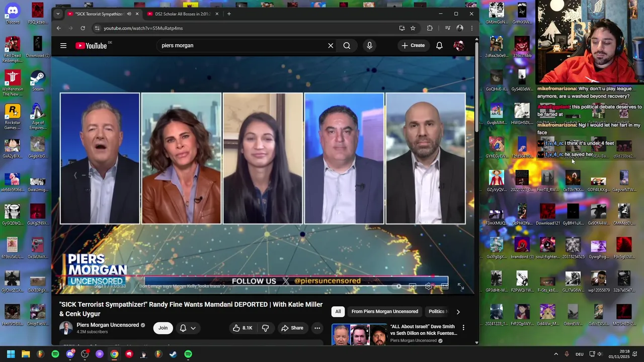Click the YouTube search magnifier button
The image size is (644, 362).
pyautogui.click(x=347, y=46)
